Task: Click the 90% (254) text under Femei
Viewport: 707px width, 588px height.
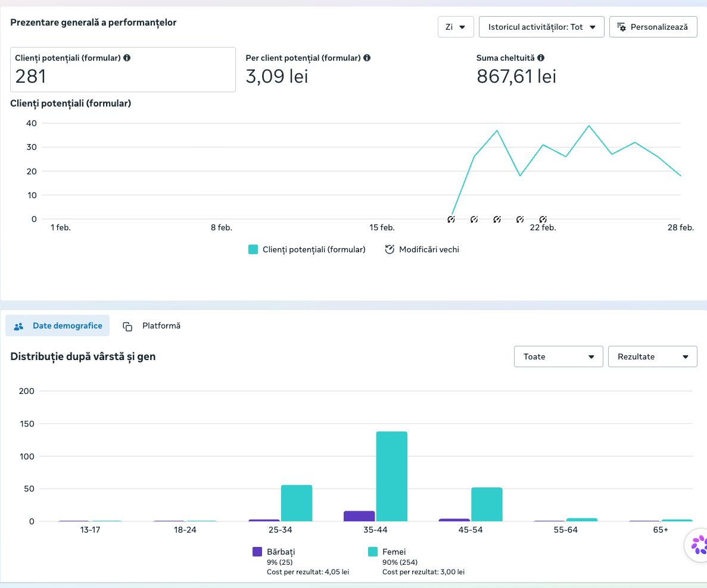Action: (x=400, y=562)
